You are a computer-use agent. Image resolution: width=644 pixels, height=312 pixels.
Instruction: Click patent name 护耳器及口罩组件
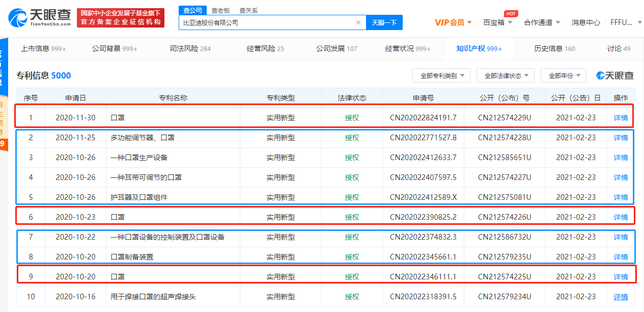tap(138, 197)
